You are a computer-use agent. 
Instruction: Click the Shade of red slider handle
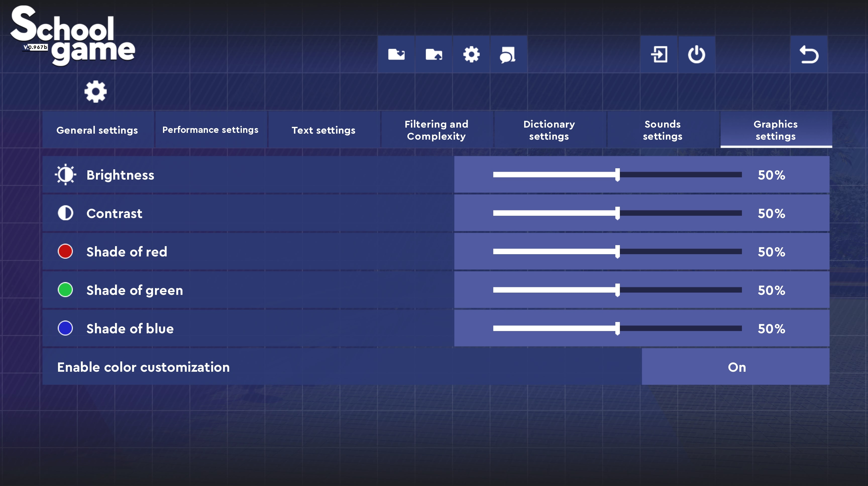point(617,252)
